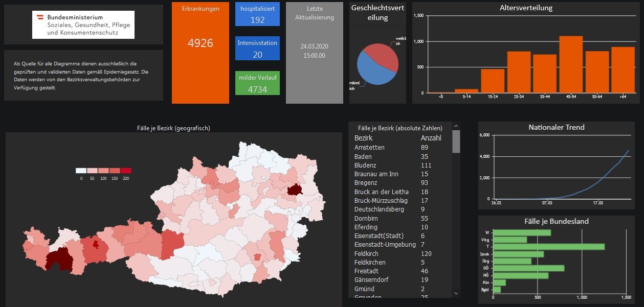Viewport: 644px width, 307px height.
Task: Select the 25-34 age group bar
Action: point(519,72)
